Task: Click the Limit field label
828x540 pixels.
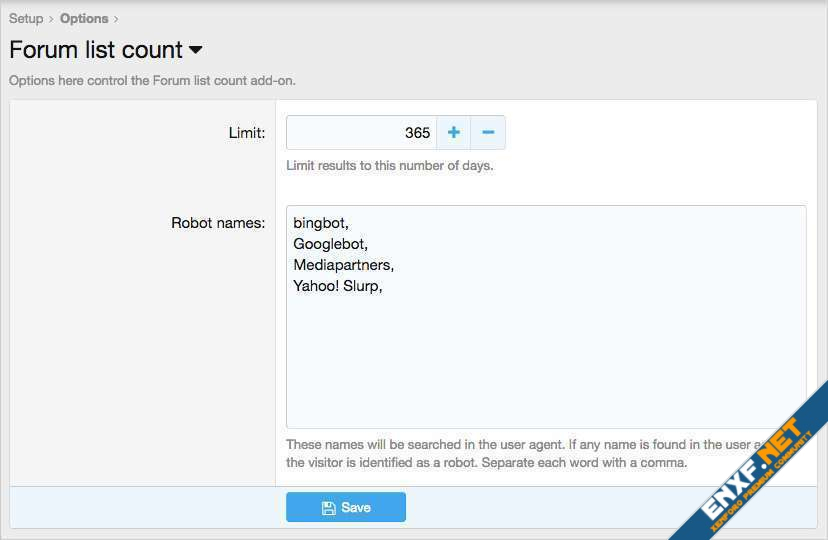Action: [x=246, y=133]
